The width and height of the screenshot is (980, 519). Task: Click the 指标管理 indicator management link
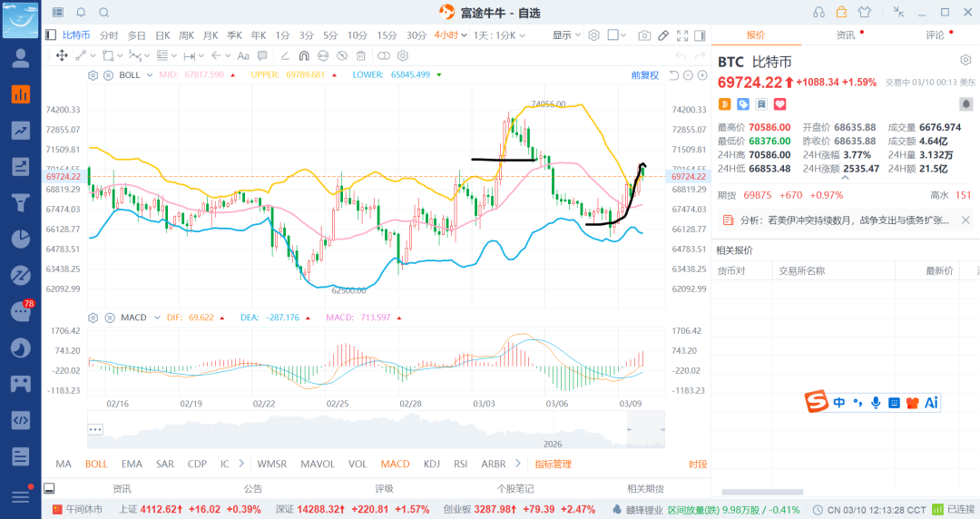(553, 464)
